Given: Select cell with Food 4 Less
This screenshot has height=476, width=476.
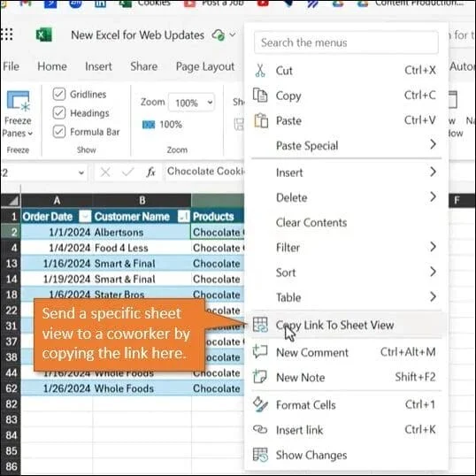Looking at the screenshot, I should (x=142, y=248).
